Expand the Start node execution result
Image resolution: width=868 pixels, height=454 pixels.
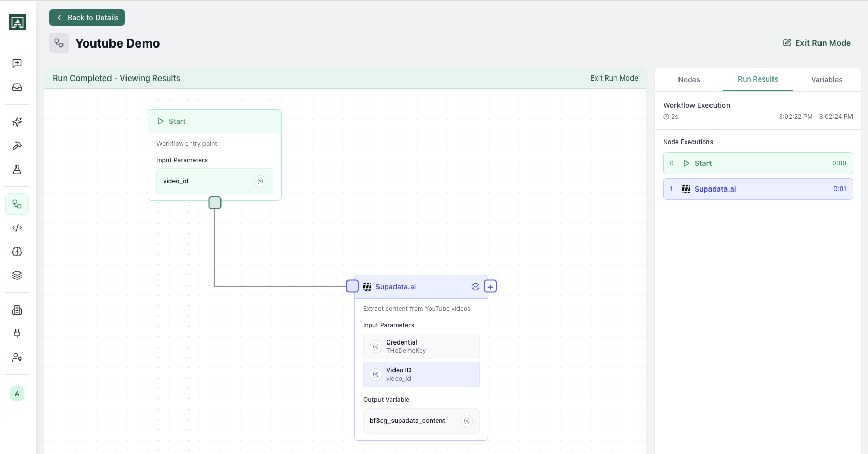point(757,163)
